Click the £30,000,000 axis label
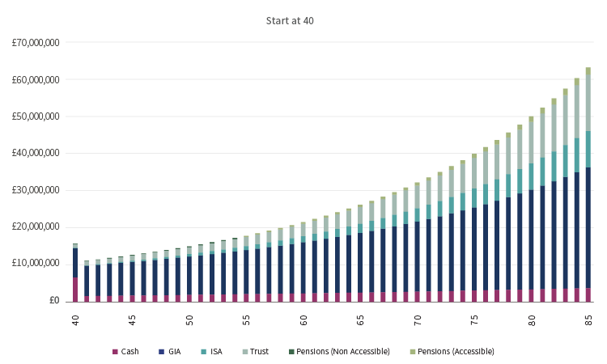Image resolution: width=607 pixels, height=364 pixels. [x=36, y=190]
